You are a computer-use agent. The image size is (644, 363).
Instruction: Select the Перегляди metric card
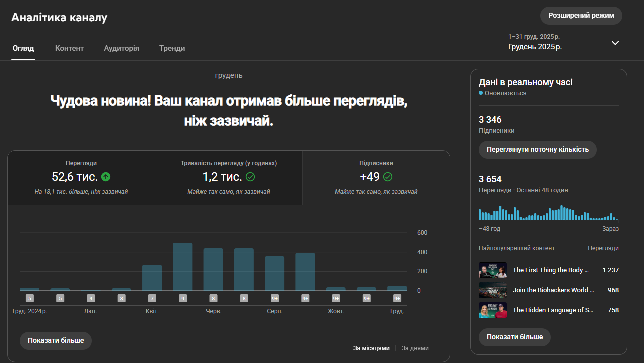pyautogui.click(x=81, y=178)
